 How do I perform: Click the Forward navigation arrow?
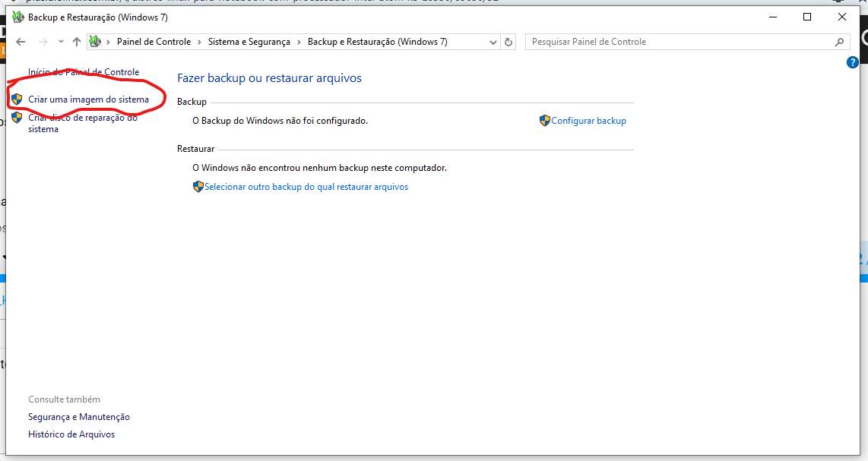[43, 42]
